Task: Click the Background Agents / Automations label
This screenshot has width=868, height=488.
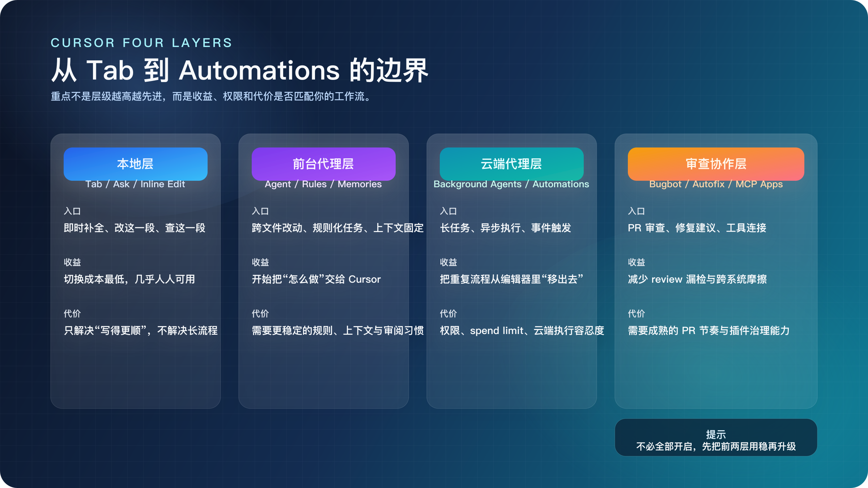Action: click(511, 184)
